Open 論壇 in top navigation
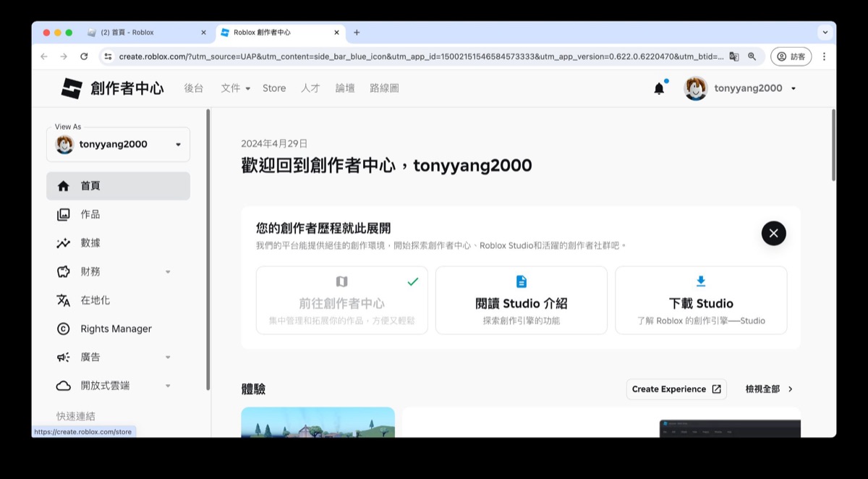Screen dimensions: 868x479 (x=345, y=88)
